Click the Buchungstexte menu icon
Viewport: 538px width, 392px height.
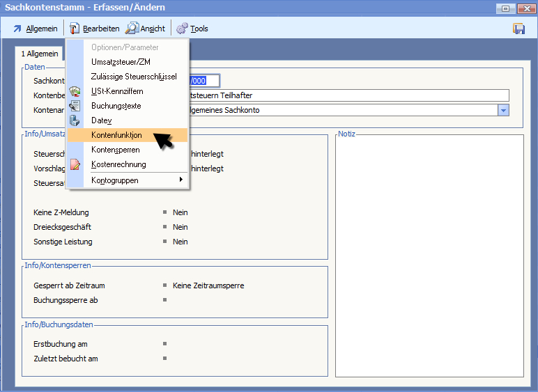click(x=75, y=106)
